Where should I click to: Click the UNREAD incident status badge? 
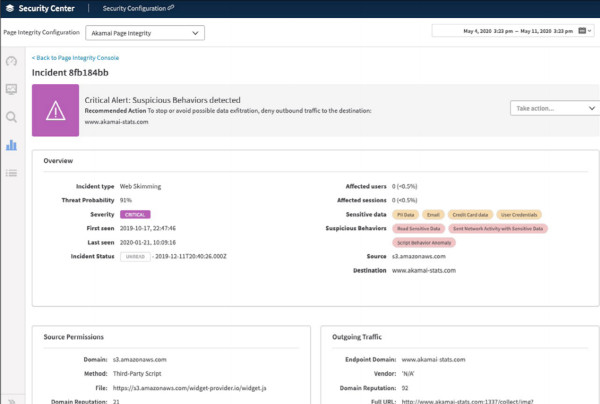pyautogui.click(x=135, y=256)
